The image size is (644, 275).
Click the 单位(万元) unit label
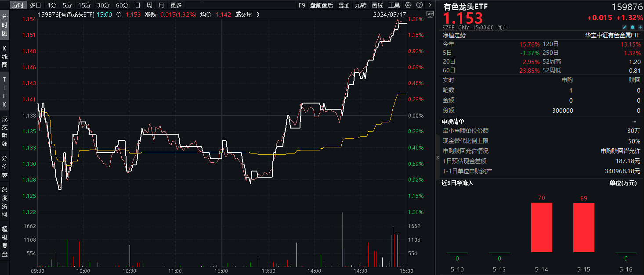623,183
